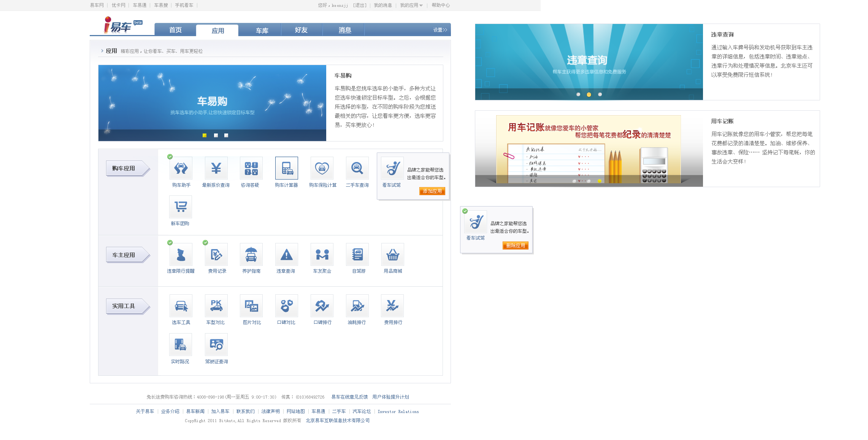Image resolution: width=868 pixels, height=440 pixels.
Task: Open the 帮助中心 link
Action: pyautogui.click(x=441, y=5)
